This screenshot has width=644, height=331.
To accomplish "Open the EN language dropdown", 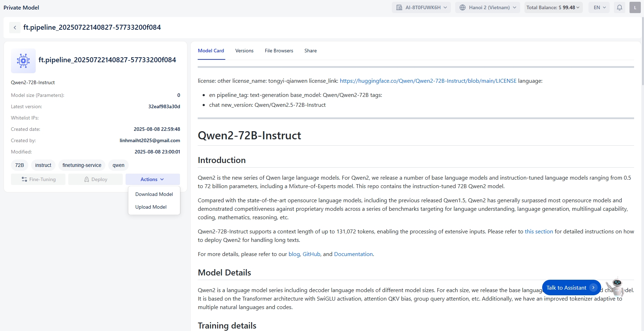I will coord(599,7).
